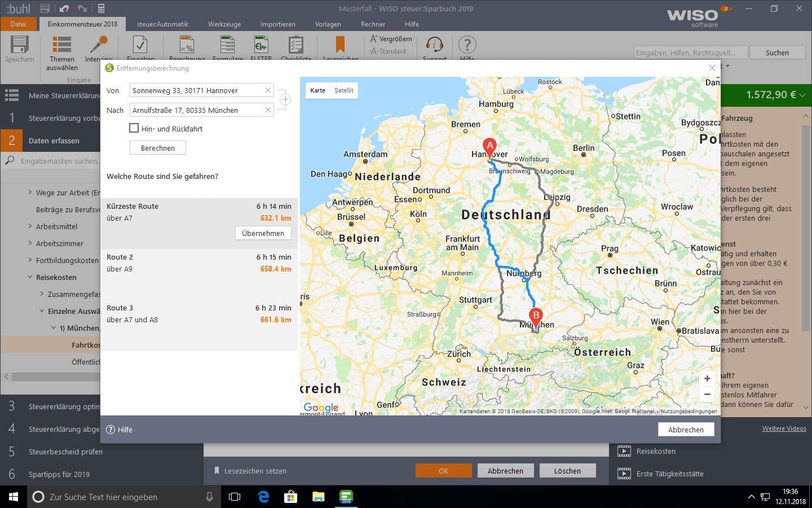Enable Hin- und Rückfahrt checkbox
Viewport: 812px width, 508px height.
[134, 128]
